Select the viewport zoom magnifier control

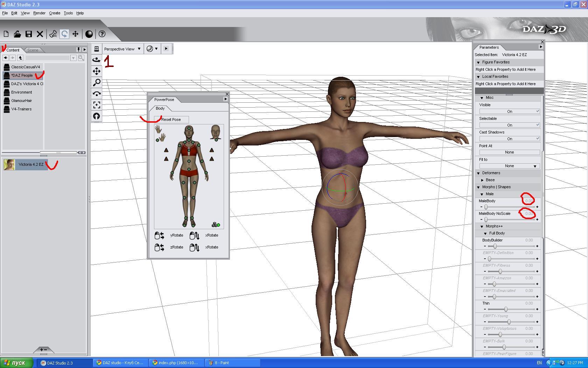pos(97,82)
